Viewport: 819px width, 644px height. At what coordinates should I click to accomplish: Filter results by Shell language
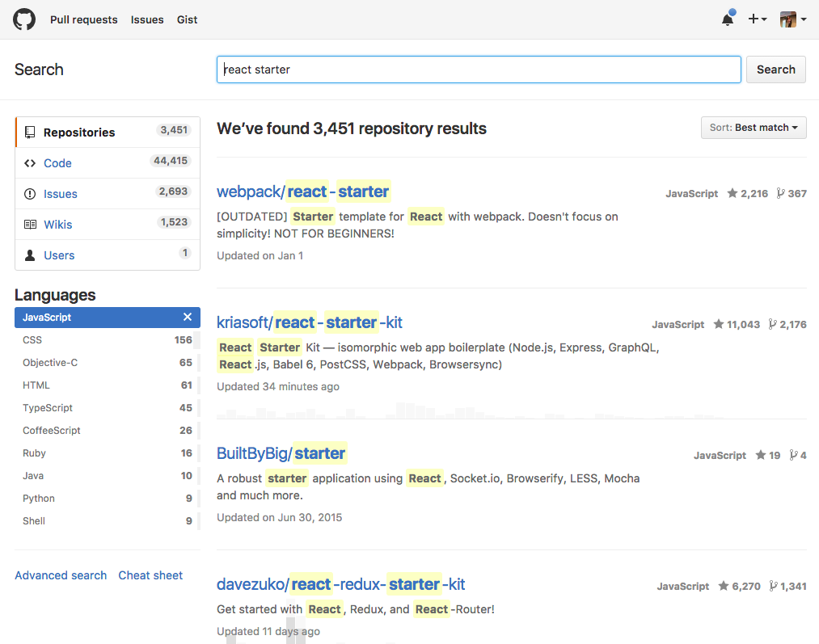click(107, 521)
